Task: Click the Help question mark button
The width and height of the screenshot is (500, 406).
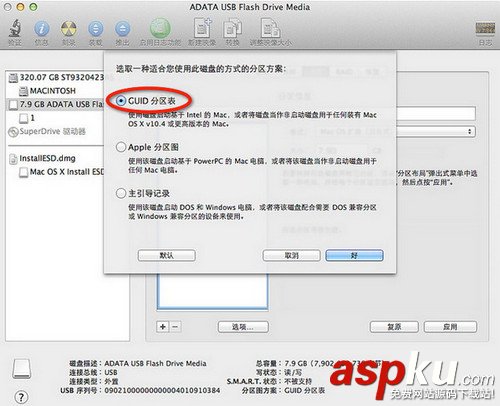Action: [21, 397]
